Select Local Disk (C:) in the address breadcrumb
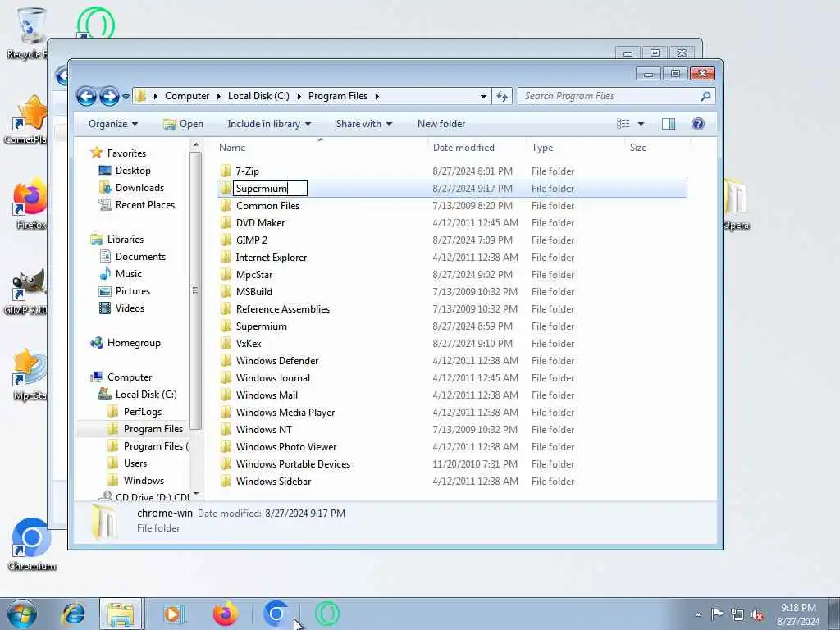Image resolution: width=840 pixels, height=630 pixels. coord(258,96)
